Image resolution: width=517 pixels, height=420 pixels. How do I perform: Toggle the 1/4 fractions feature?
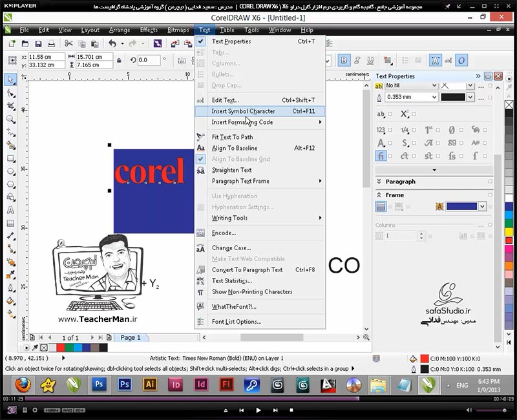[405, 130]
